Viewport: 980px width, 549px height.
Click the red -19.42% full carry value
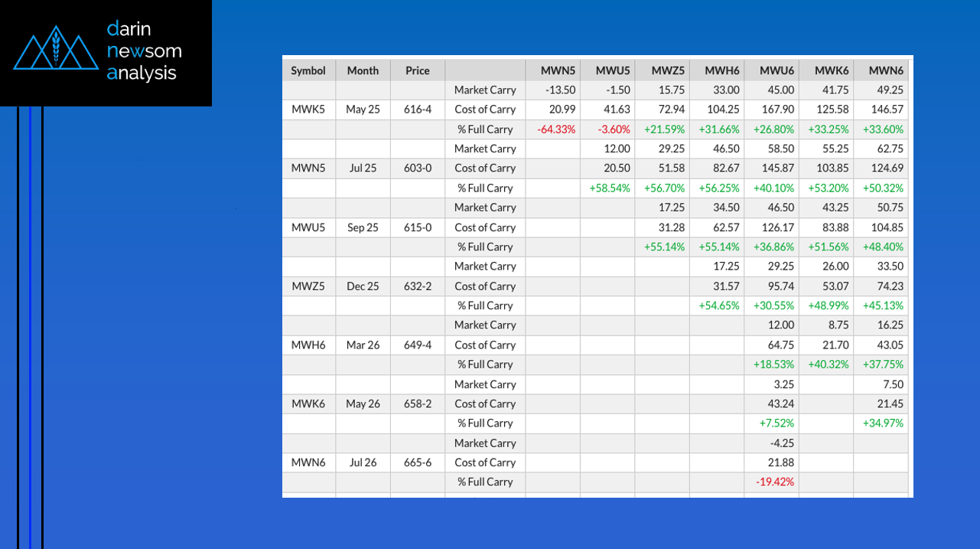[x=774, y=482]
